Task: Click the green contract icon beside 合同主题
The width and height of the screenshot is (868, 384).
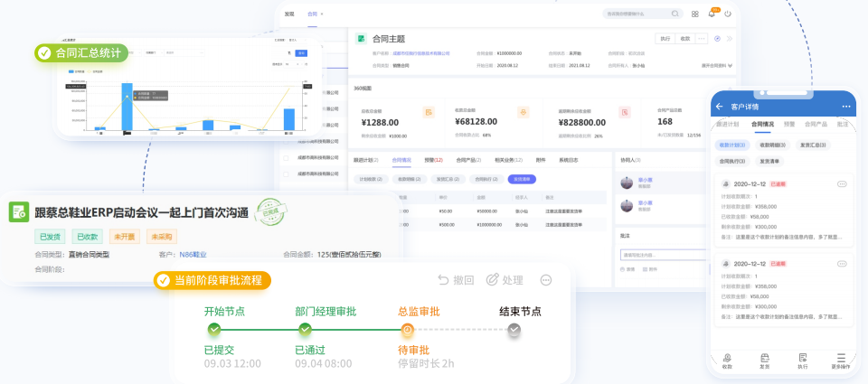Action: pos(361,39)
